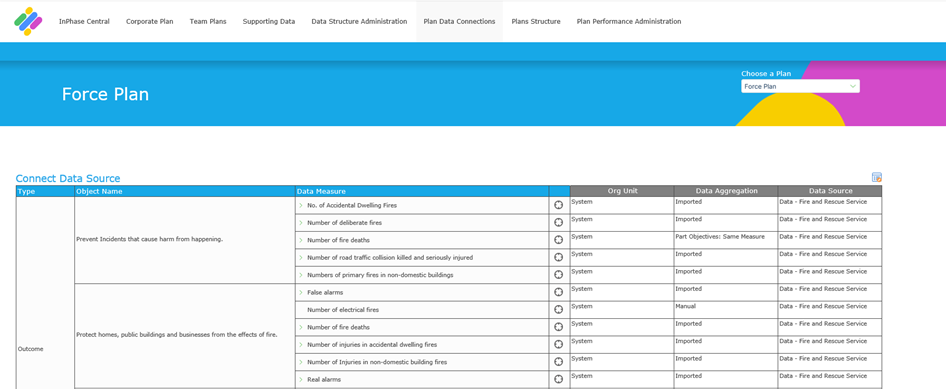Open the InPhase Central menu
946x389 pixels.
tap(84, 21)
